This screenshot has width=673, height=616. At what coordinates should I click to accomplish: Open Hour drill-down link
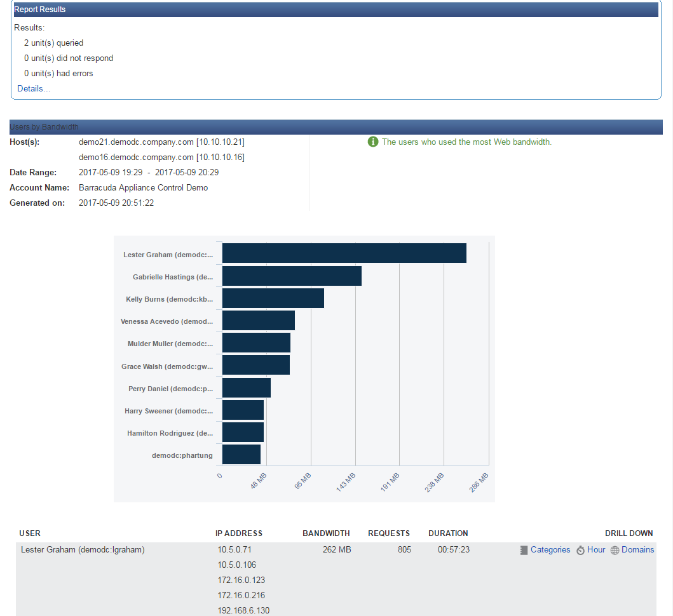(x=596, y=549)
